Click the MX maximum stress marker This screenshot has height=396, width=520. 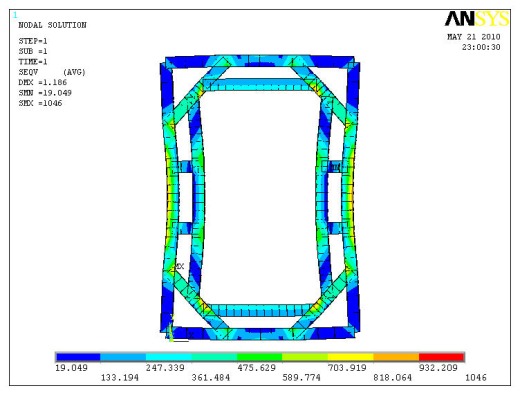coord(179,266)
